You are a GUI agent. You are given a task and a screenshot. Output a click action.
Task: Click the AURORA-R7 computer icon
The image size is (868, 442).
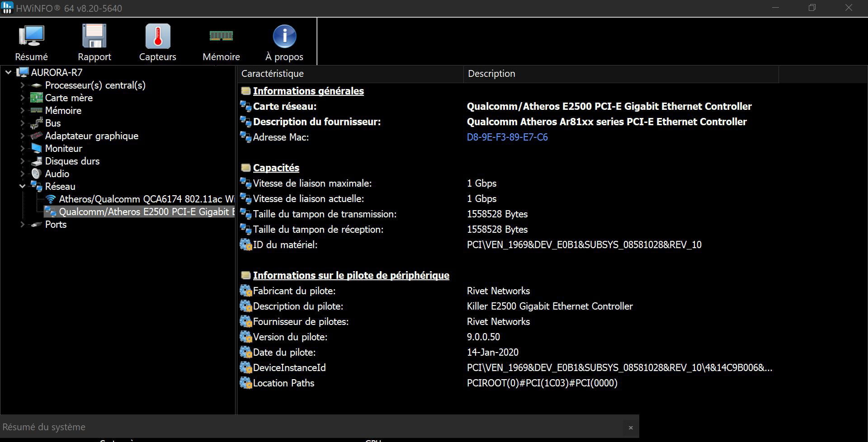pyautogui.click(x=22, y=72)
